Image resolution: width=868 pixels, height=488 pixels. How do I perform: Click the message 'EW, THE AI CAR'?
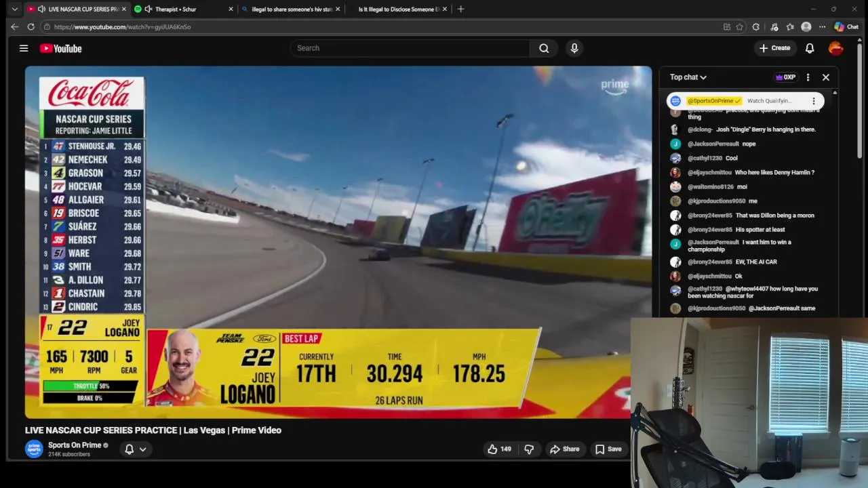pos(756,262)
